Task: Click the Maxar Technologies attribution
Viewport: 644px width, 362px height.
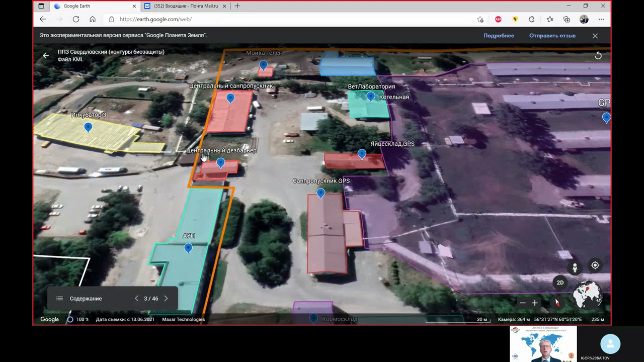Action: tap(184, 319)
